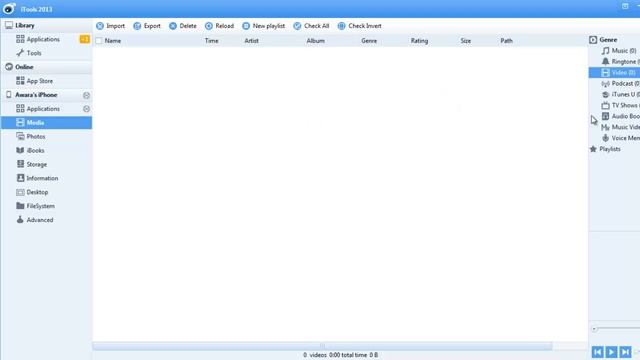The width and height of the screenshot is (640, 360).
Task: Open Storage in the sidebar
Action: (36, 164)
